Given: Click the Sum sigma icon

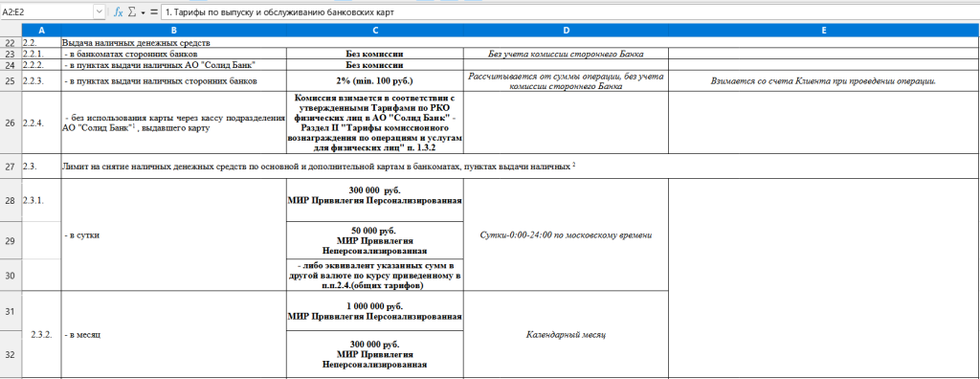Looking at the screenshot, I should tap(132, 11).
